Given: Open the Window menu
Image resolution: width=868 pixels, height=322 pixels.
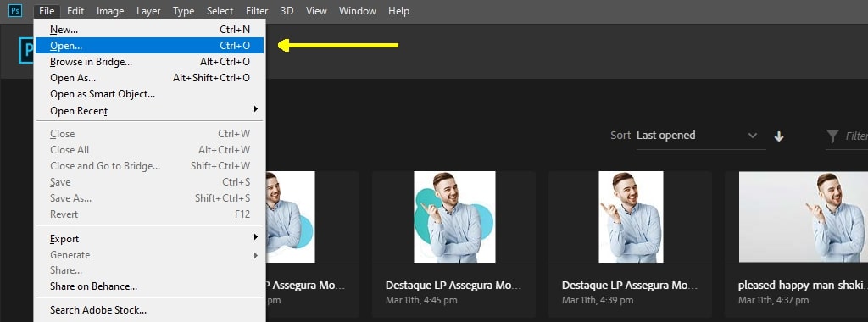Looking at the screenshot, I should click(358, 11).
